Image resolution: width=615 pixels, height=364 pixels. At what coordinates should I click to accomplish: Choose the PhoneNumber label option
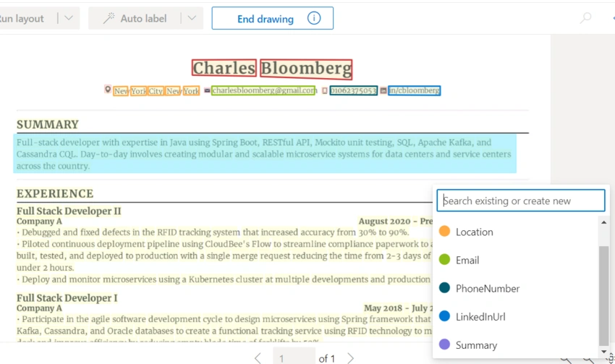tap(516, 288)
